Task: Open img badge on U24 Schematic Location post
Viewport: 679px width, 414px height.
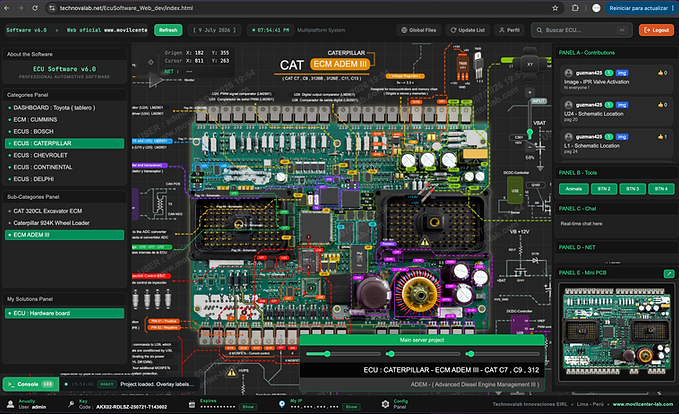Action: [x=622, y=105]
